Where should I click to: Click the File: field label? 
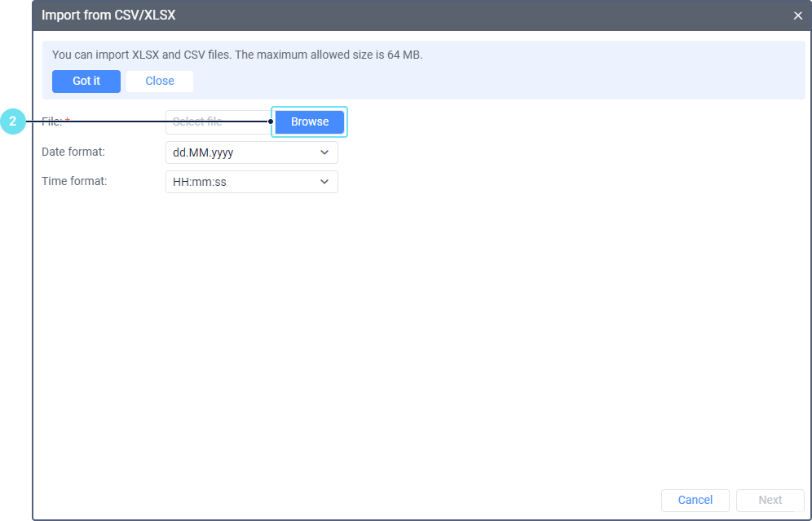click(x=52, y=121)
